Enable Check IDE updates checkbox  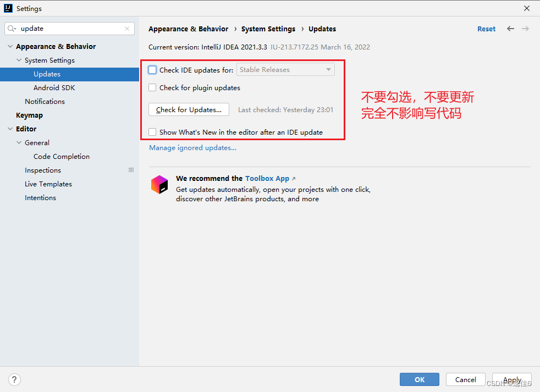click(152, 70)
